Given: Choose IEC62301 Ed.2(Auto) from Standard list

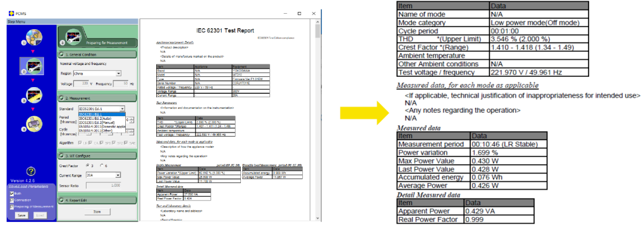Looking at the screenshot, I should (x=102, y=119).
